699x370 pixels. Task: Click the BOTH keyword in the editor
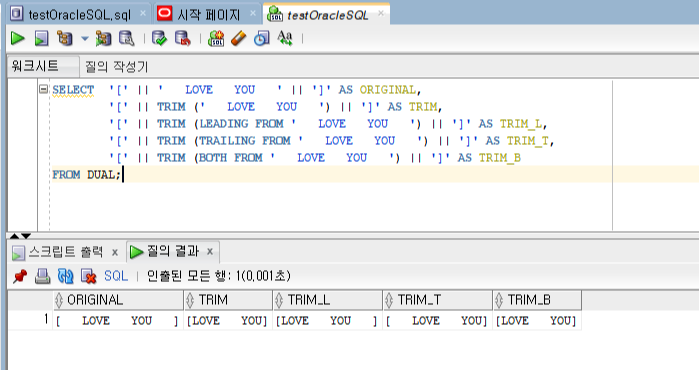pos(213,157)
